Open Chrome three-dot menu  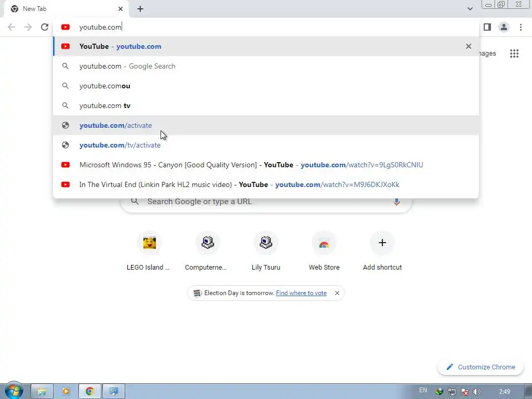tap(521, 27)
